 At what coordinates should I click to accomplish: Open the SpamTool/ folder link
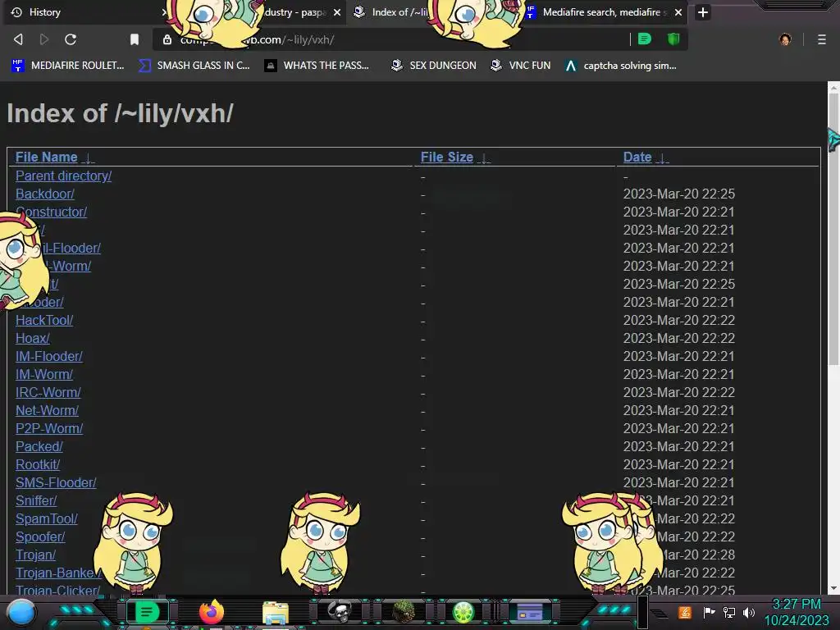tap(47, 519)
